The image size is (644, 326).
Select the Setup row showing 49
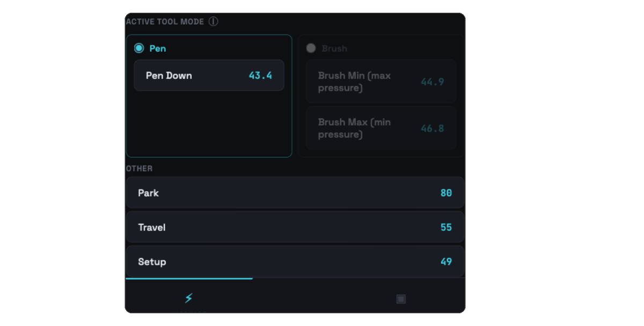click(295, 261)
